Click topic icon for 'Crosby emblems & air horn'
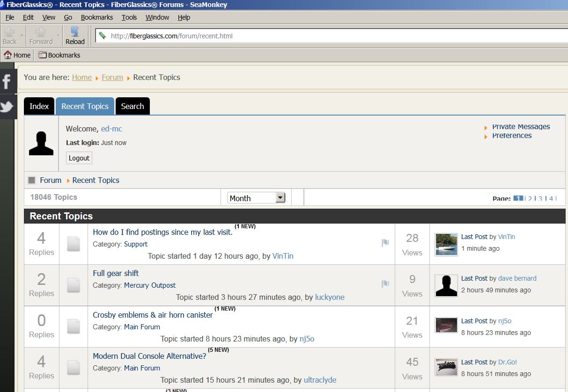Viewport: 568px width, 392px height. 74,326
